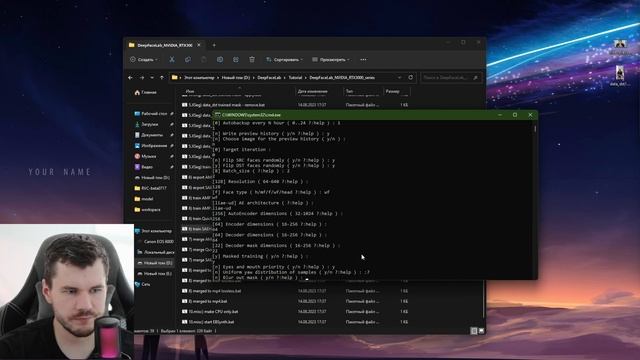The width and height of the screenshot is (640, 360).
Task: Click 'Этот компьютер' in the address breadcrumb
Action: click(x=199, y=78)
